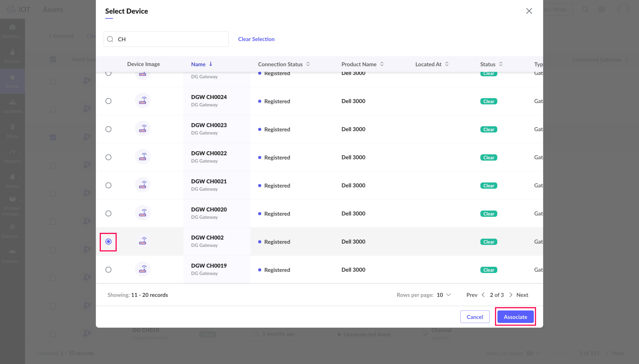Close the Select Device dialog with X
This screenshot has height=364, width=639.
click(529, 11)
